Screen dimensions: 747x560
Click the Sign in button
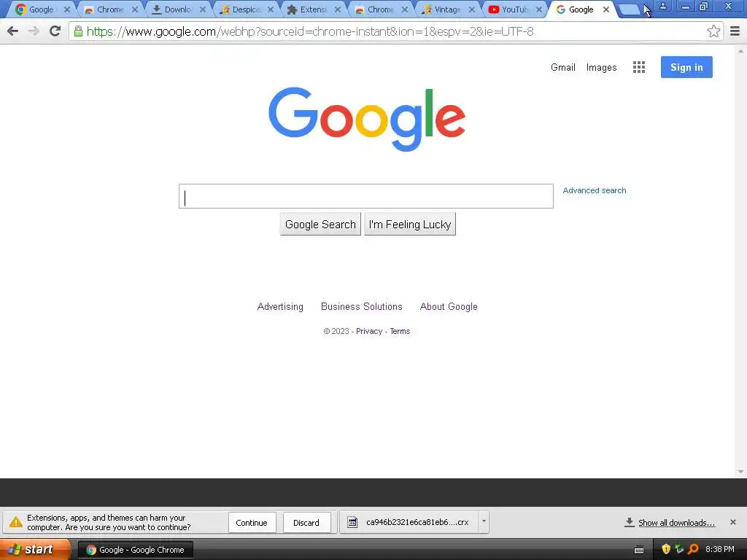tap(686, 67)
